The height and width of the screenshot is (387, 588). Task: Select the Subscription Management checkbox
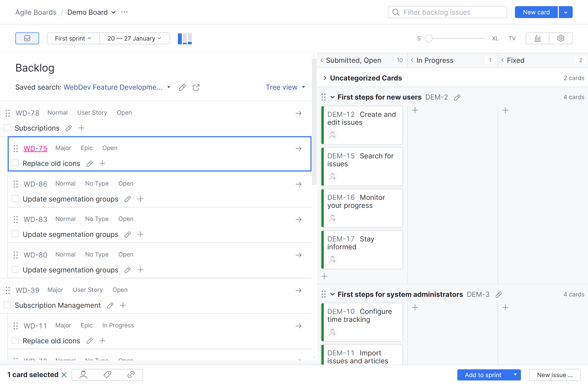(x=7, y=305)
